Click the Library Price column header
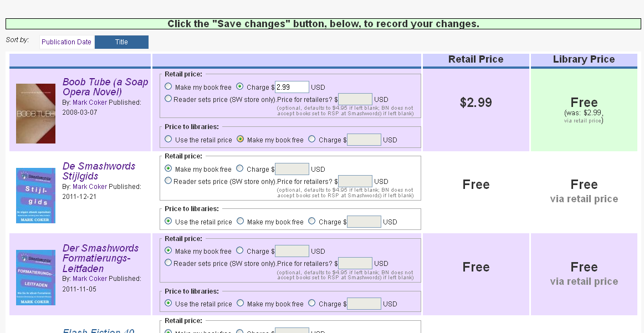The width and height of the screenshot is (644, 333). coord(584,59)
